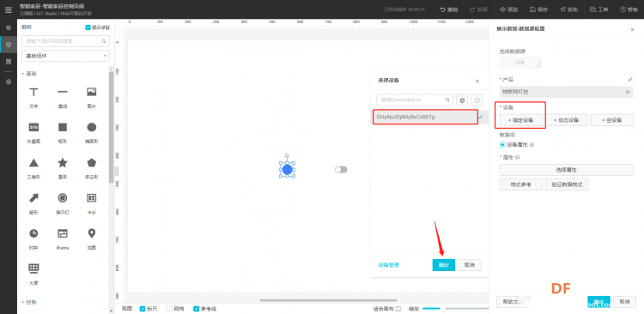Toggle the 标尺 ruler checkbox
This screenshot has height=314, width=644.
(x=143, y=309)
